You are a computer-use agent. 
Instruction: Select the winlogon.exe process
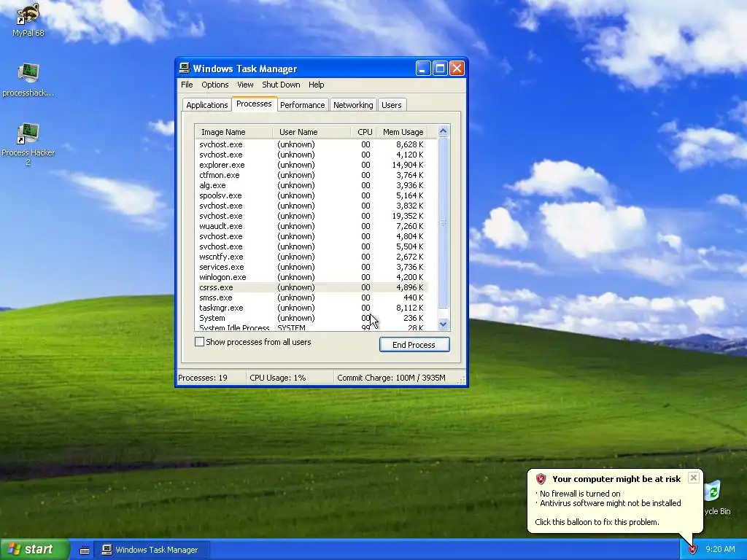tap(311, 277)
